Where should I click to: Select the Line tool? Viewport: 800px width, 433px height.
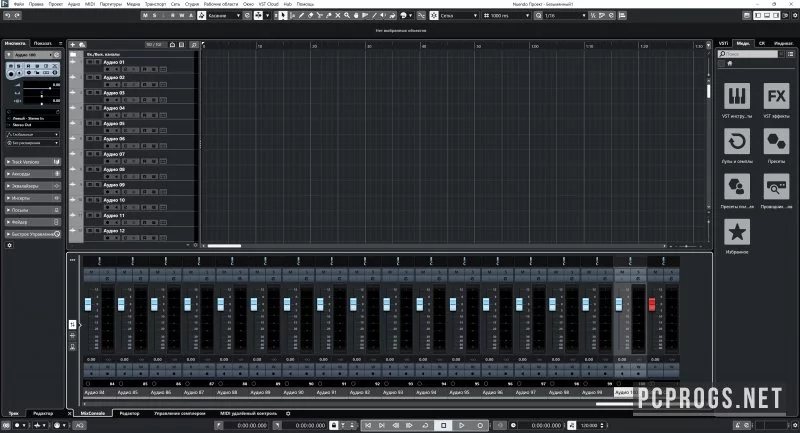click(374, 16)
